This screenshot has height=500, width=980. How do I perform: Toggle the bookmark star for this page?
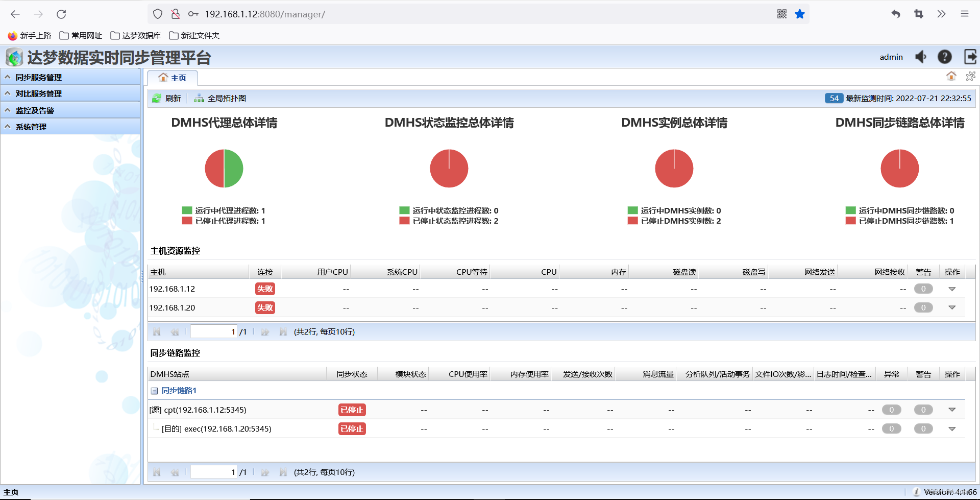point(800,14)
